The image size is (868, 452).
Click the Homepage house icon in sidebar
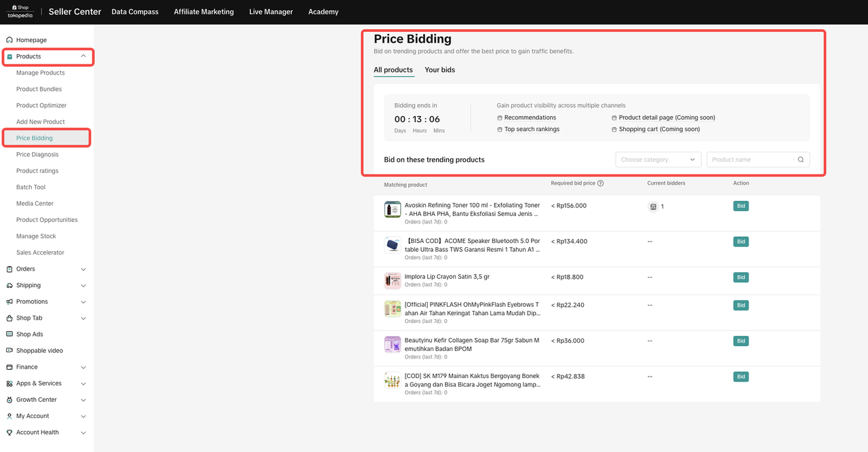pyautogui.click(x=9, y=40)
